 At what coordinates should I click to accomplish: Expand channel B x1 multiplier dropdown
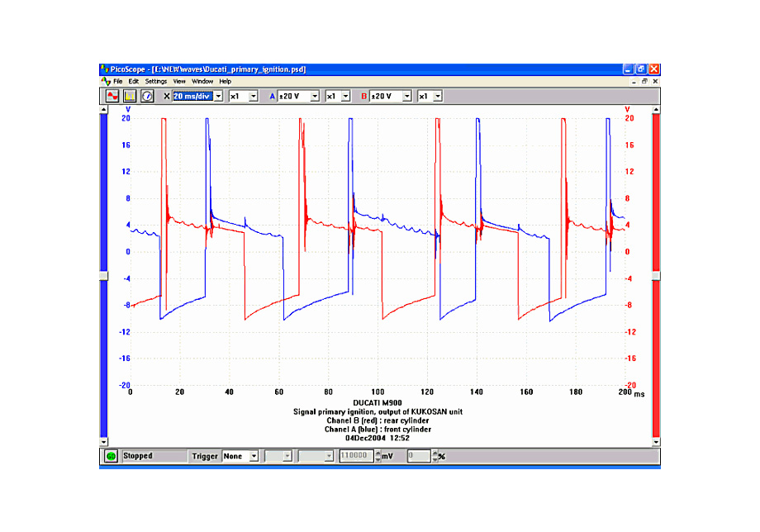pyautogui.click(x=438, y=97)
